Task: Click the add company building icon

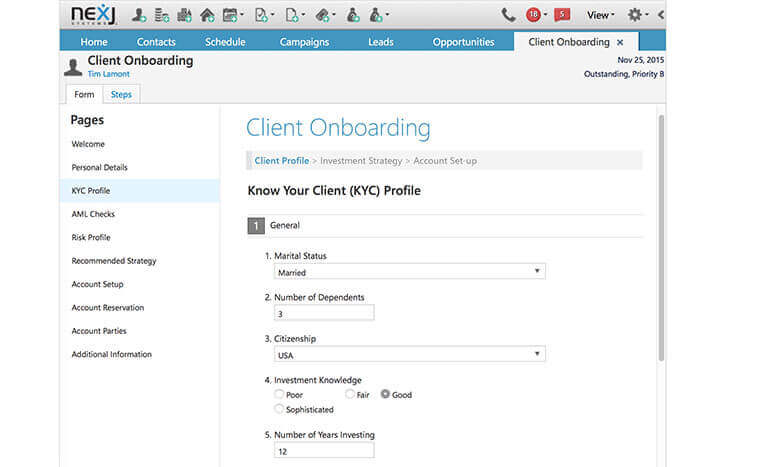Action: click(184, 15)
